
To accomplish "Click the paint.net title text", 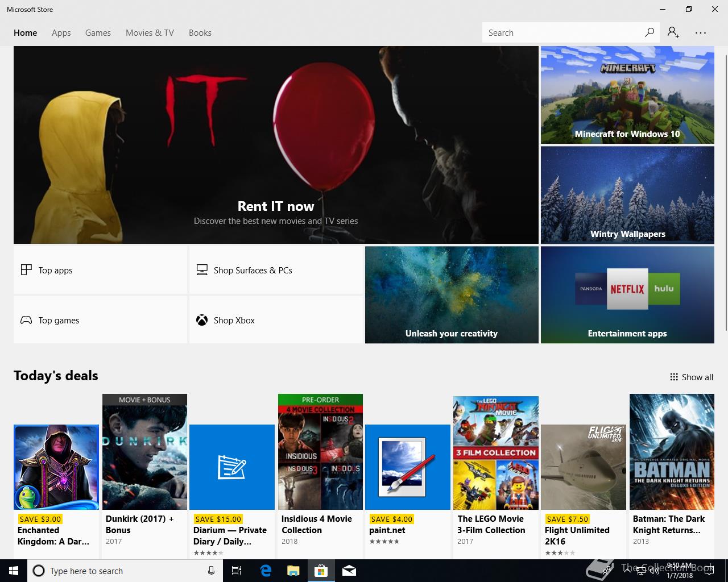I will pyautogui.click(x=387, y=530).
